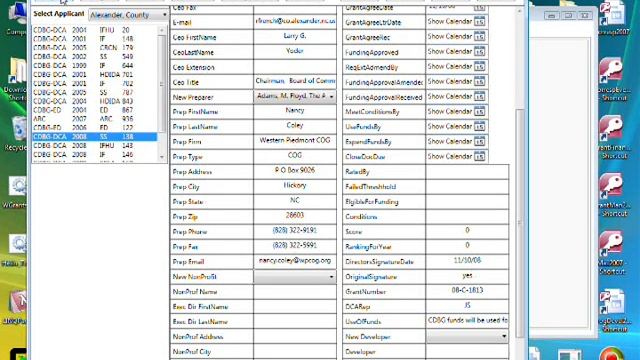This screenshot has height=360, width=640.
Task: Click the Prep Email field nancy.coley@wpcog.org
Action: (295, 262)
